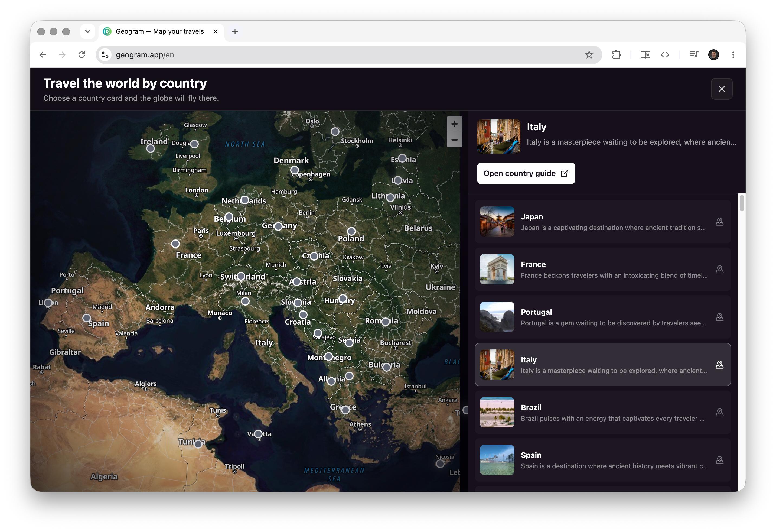Open the browser extensions puzzle icon
Image resolution: width=776 pixels, height=532 pixels.
pos(616,55)
